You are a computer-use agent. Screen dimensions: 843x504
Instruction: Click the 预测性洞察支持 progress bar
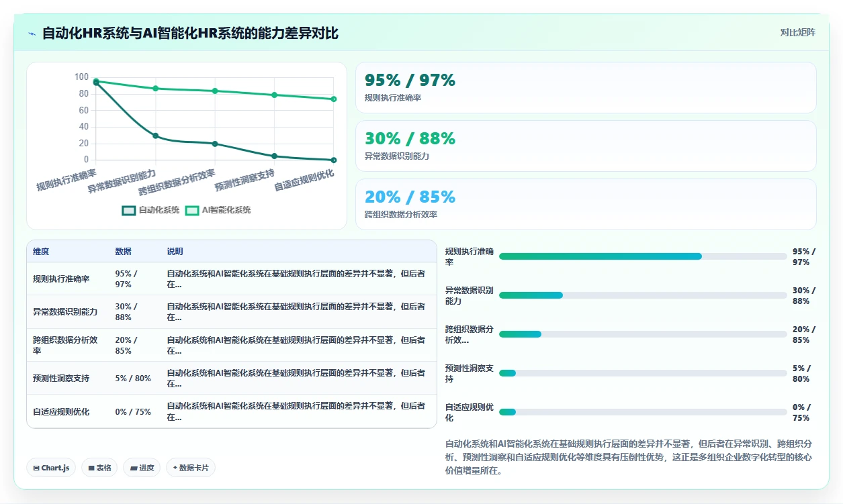643,373
